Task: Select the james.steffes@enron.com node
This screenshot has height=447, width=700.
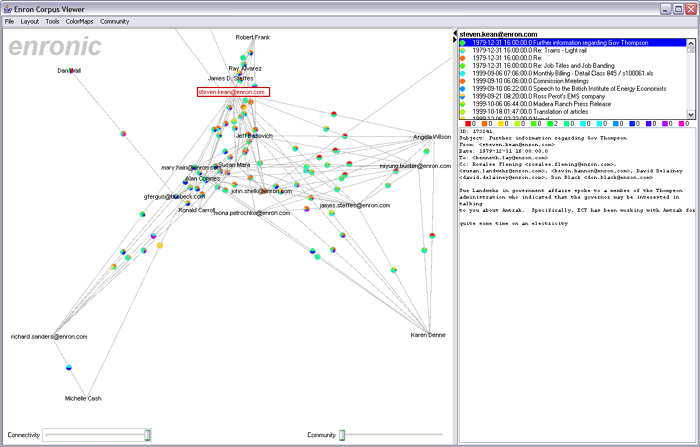Action: click(x=355, y=205)
